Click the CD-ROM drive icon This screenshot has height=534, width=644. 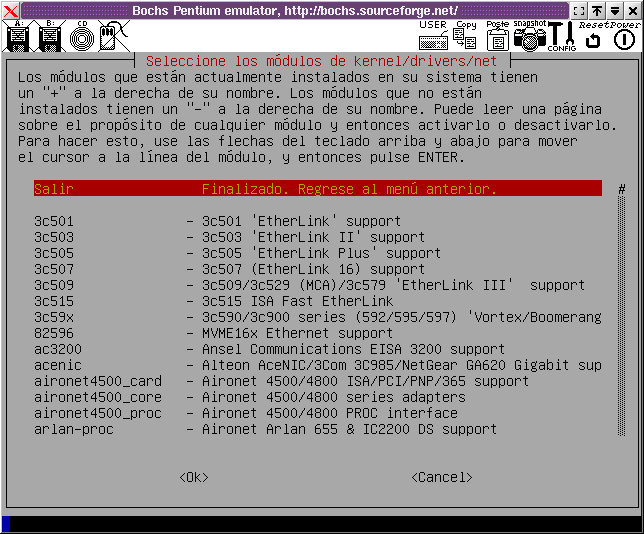[82, 36]
